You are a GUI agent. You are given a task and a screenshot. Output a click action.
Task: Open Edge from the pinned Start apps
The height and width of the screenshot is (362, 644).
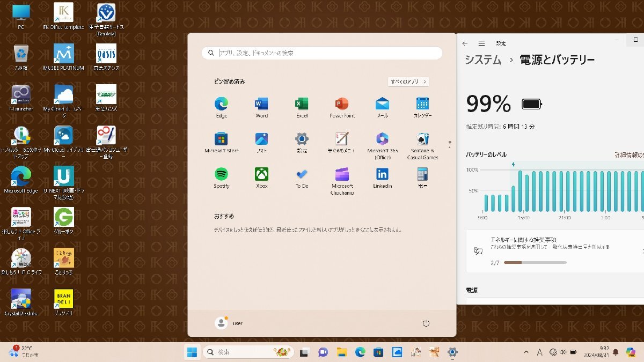click(x=222, y=107)
